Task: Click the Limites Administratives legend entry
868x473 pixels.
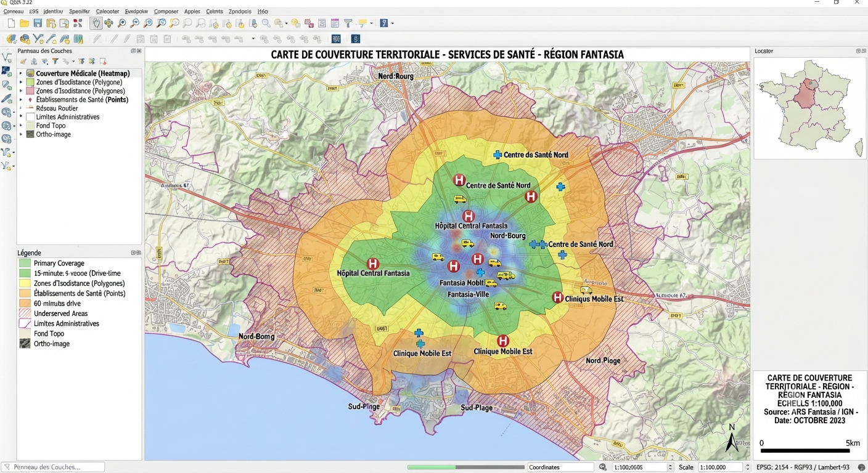Action: [67, 323]
